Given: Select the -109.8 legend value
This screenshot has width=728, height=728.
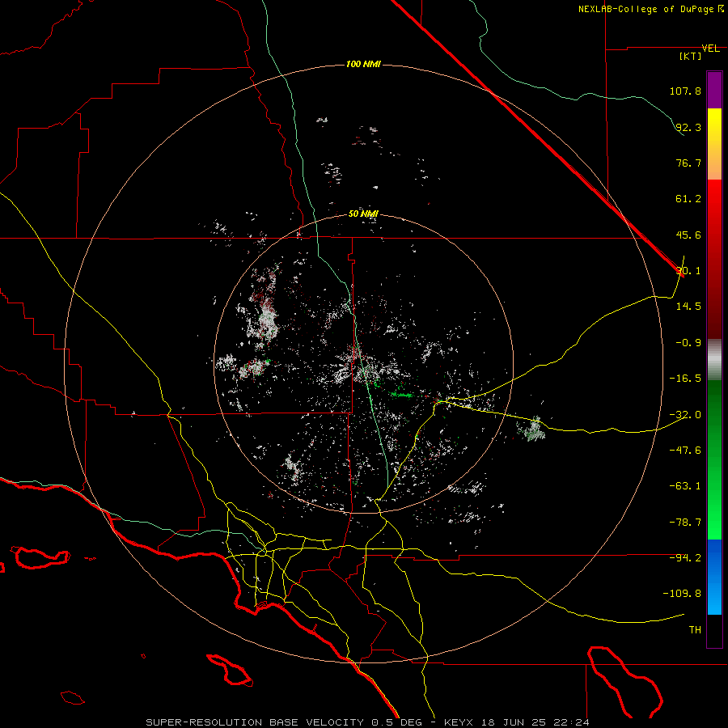Looking at the screenshot, I should click(682, 594).
